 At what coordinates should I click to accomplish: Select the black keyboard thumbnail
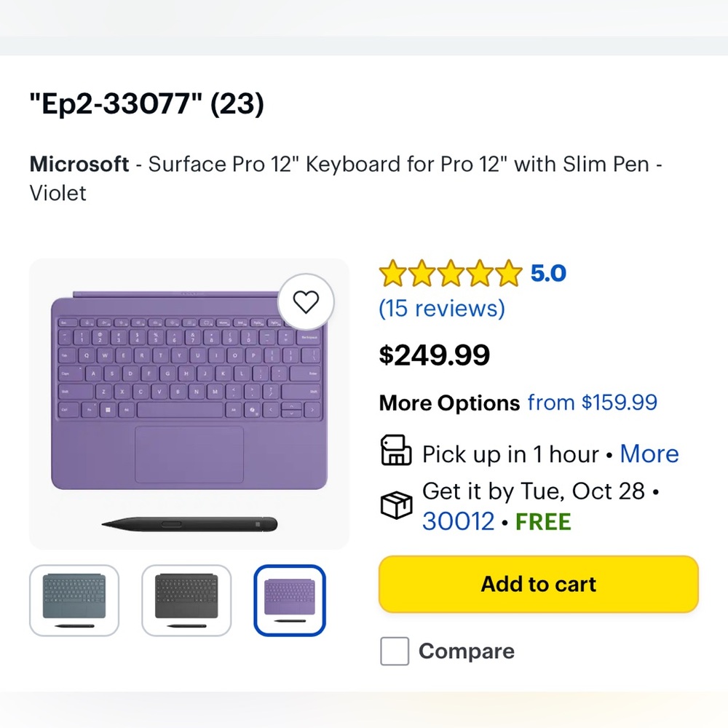186,599
